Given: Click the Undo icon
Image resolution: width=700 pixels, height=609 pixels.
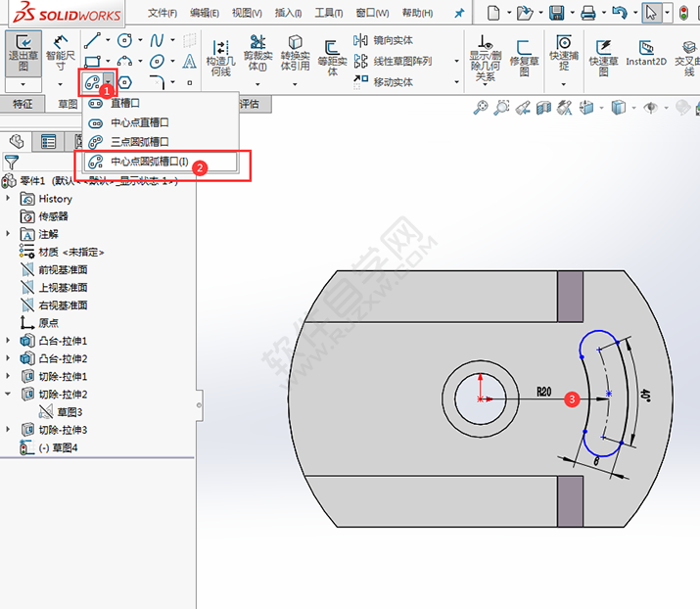Looking at the screenshot, I should tap(620, 13).
